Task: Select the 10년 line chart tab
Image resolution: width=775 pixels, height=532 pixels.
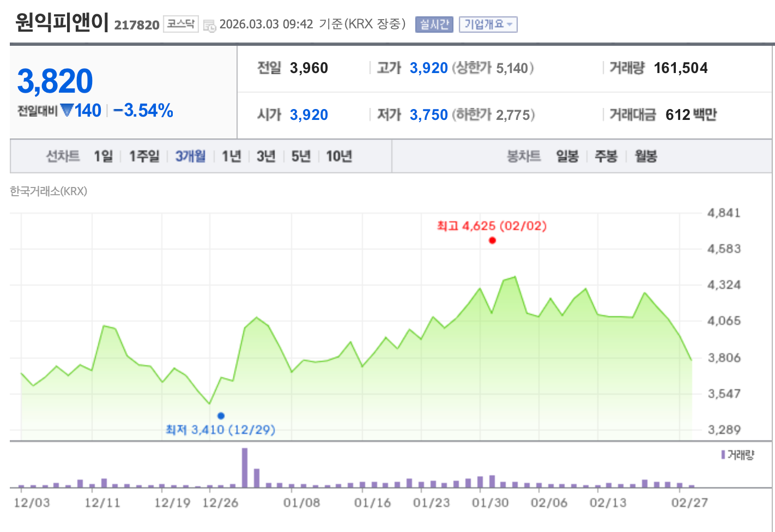Action: click(x=339, y=156)
